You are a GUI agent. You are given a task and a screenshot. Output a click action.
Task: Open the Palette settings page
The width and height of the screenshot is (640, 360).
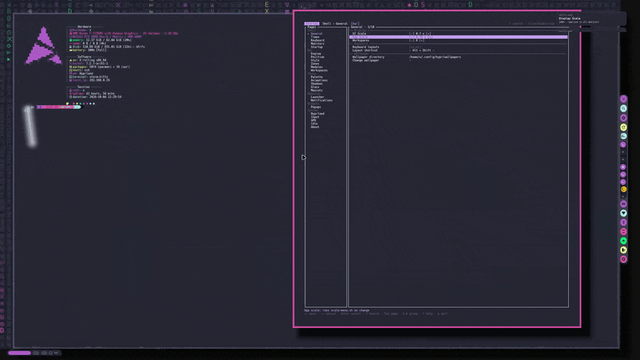pos(317,77)
